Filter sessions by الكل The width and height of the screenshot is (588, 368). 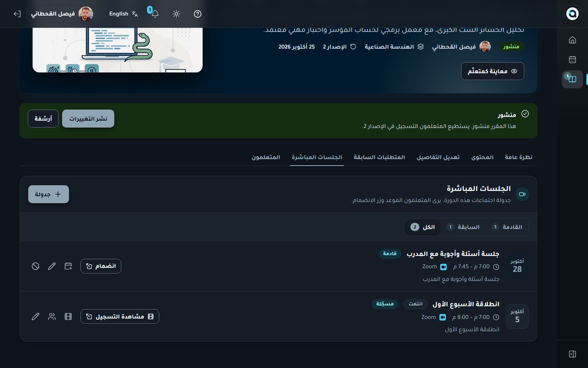(x=423, y=227)
